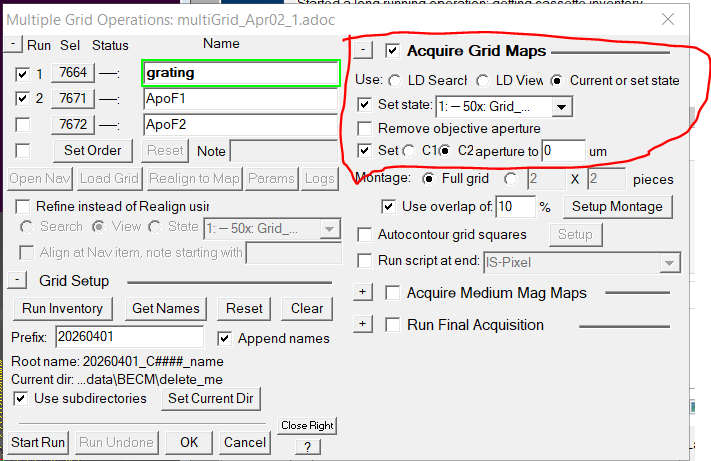This screenshot has width=711, height=461.
Task: Click the 7671 select button
Action: (73, 98)
